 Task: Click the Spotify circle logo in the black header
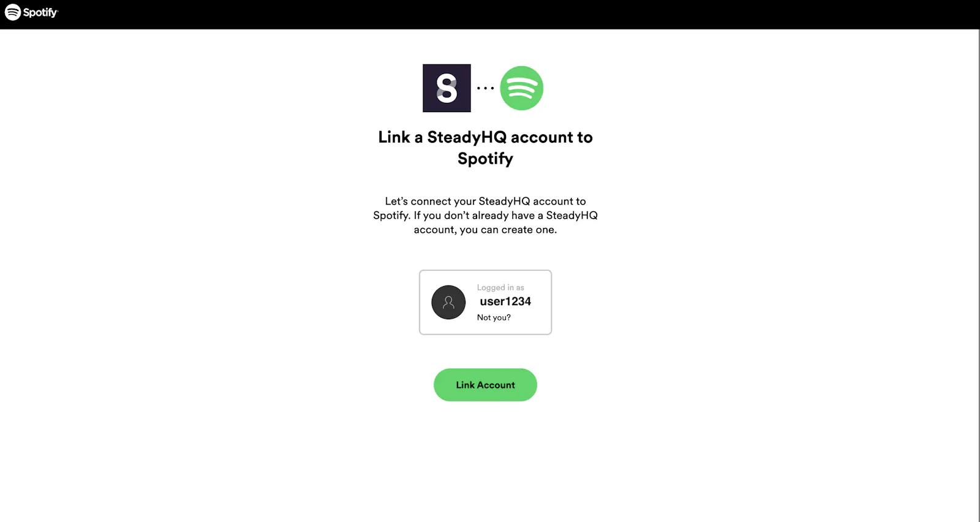[x=13, y=12]
